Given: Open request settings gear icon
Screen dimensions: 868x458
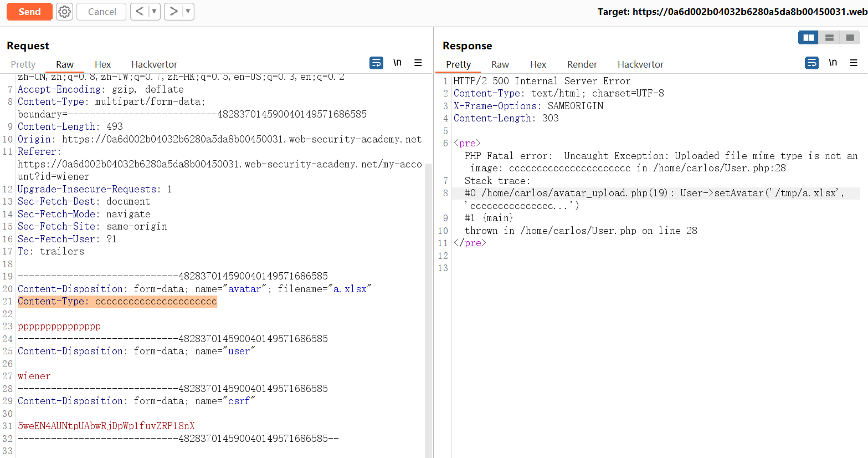Looking at the screenshot, I should pos(65,12).
